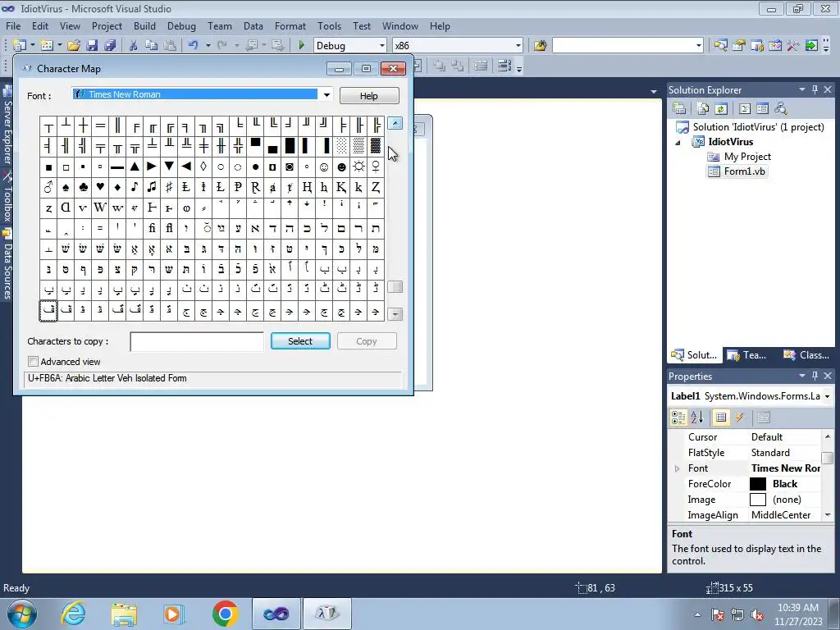The width and height of the screenshot is (840, 630).
Task: Click Image property empty swatch
Action: [757, 500]
